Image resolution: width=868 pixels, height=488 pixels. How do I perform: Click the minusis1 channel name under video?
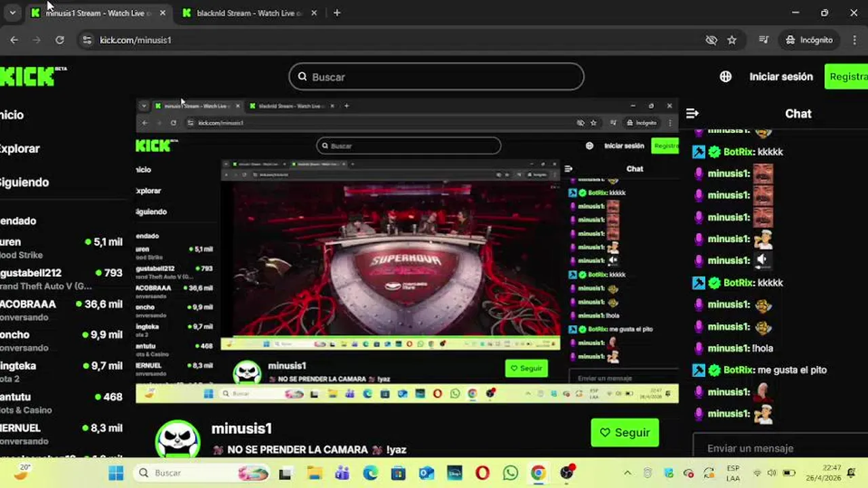241,428
